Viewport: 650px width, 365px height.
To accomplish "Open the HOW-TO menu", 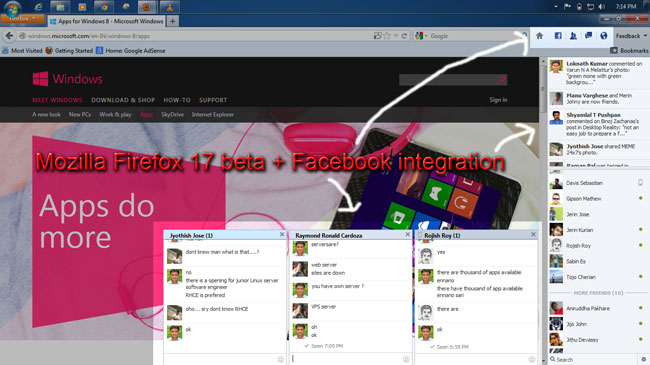I will (x=177, y=100).
